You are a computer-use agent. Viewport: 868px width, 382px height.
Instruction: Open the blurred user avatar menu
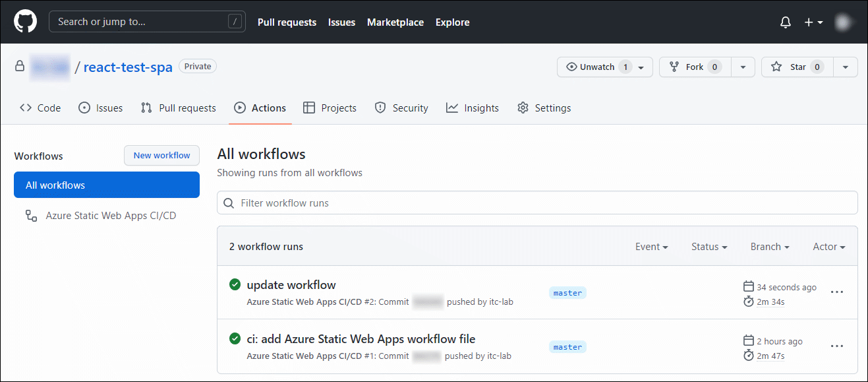coord(844,22)
